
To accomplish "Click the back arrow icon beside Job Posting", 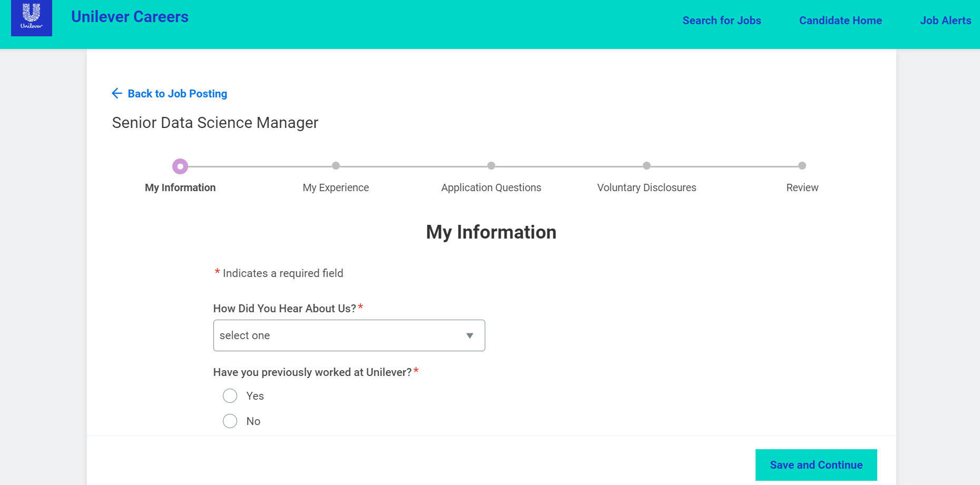I will (117, 94).
